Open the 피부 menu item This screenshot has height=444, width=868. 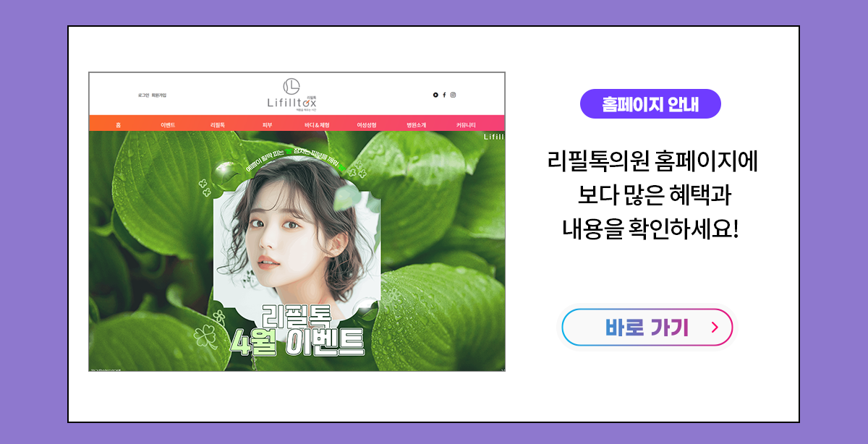267,125
